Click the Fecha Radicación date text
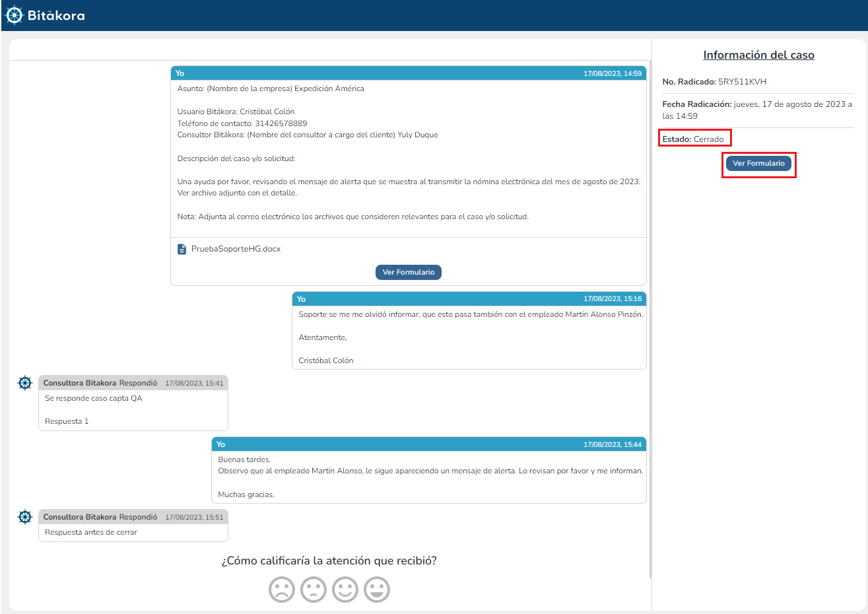This screenshot has width=868, height=614. point(758,110)
